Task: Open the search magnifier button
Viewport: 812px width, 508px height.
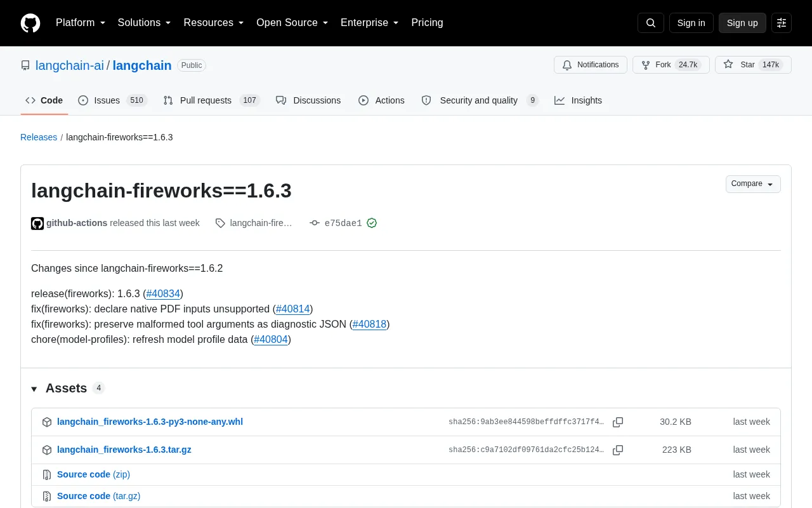Action: 651,23
